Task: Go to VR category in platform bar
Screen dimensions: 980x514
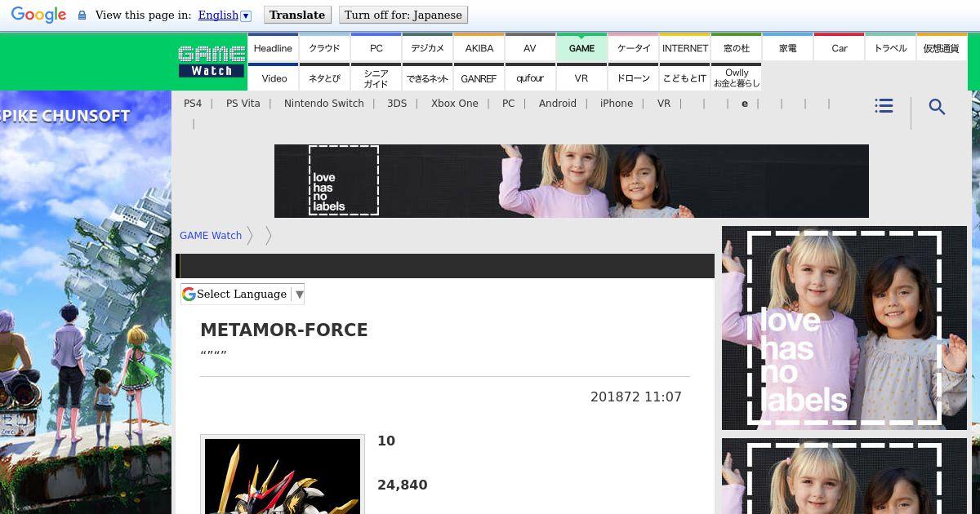Action: (664, 104)
